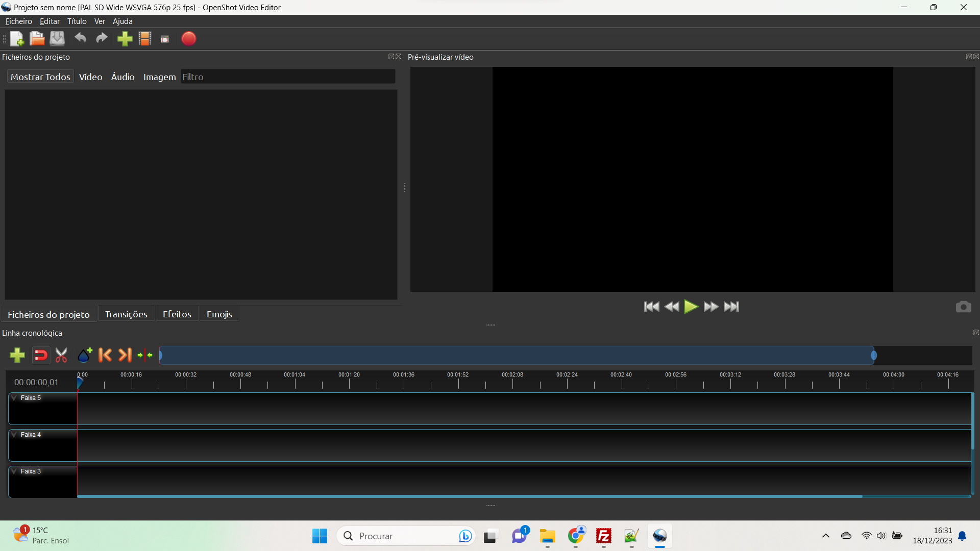Open Chrome from the taskbar

pyautogui.click(x=576, y=536)
